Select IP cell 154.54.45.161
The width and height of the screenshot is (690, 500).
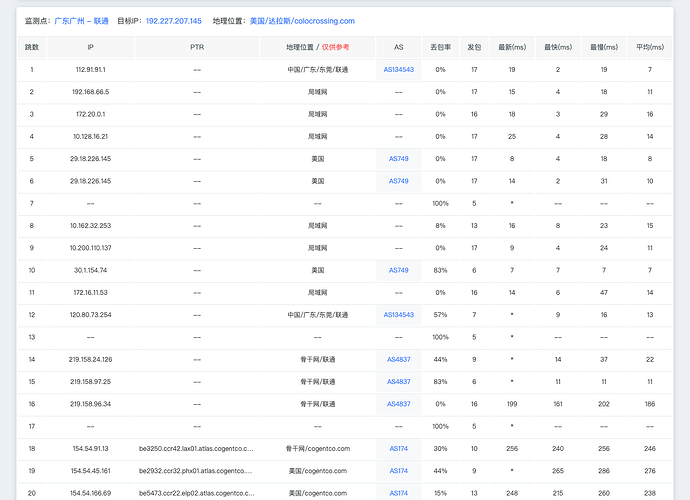coord(91,471)
